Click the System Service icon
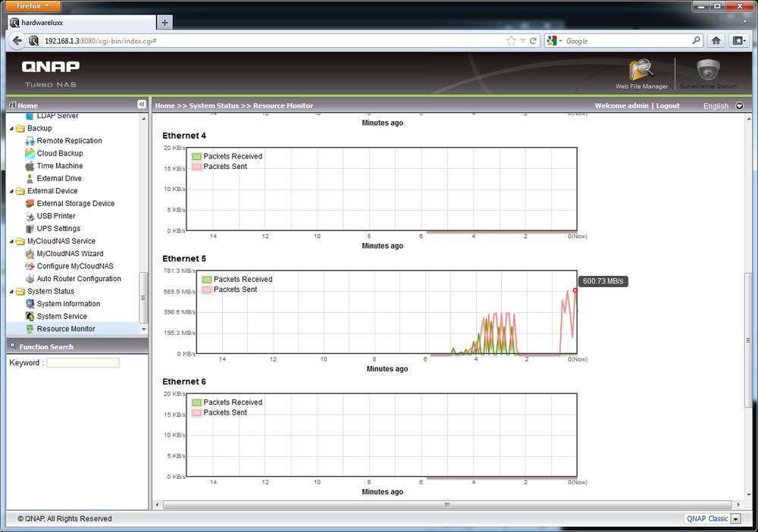 click(x=30, y=317)
